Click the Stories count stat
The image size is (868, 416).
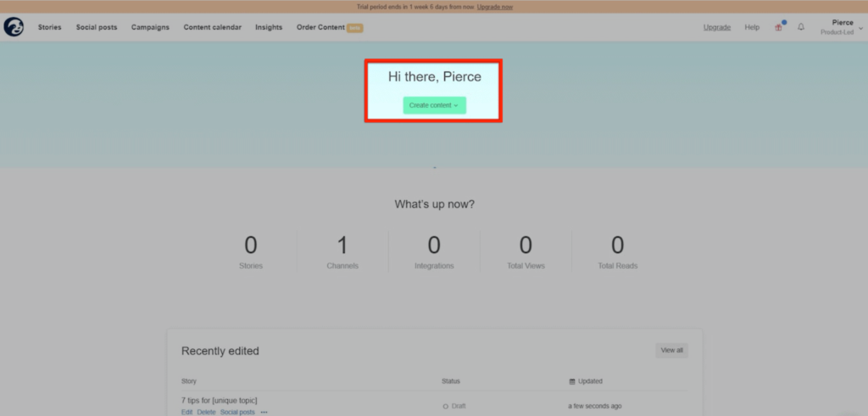251,252
